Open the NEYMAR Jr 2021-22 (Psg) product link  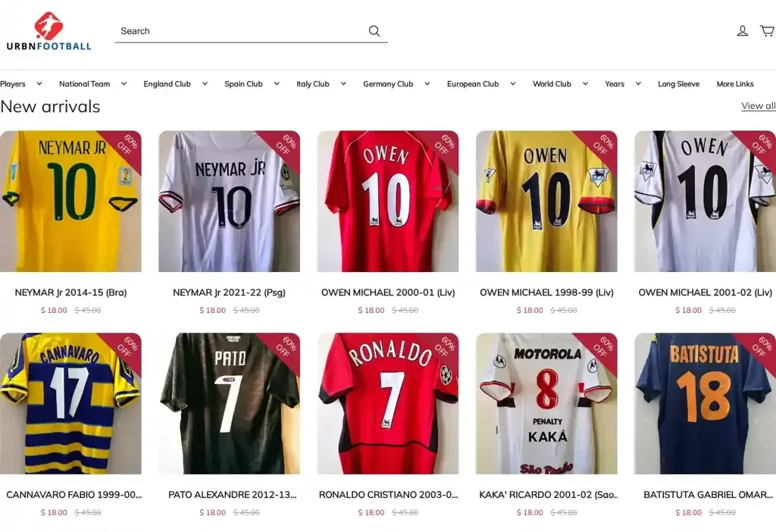point(229,293)
